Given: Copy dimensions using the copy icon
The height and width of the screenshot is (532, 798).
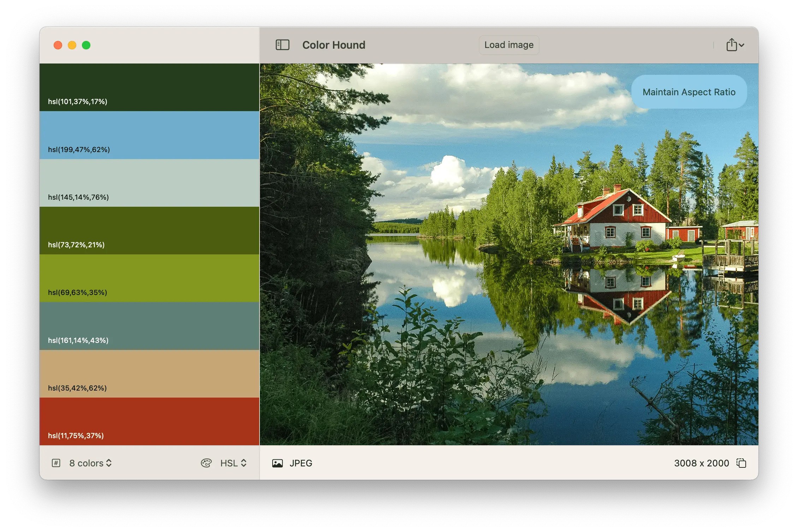Looking at the screenshot, I should tap(741, 463).
